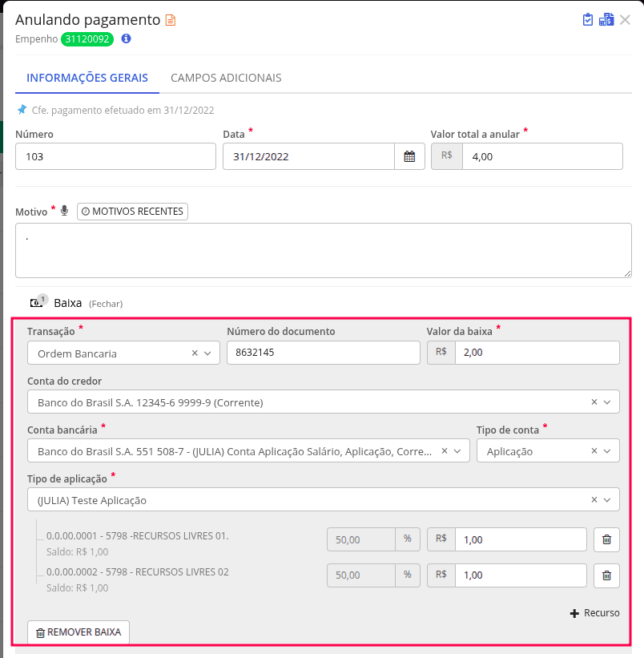The height and width of the screenshot is (658, 644).
Task: Activate the microphone icon next to Motivo
Action: (x=64, y=211)
